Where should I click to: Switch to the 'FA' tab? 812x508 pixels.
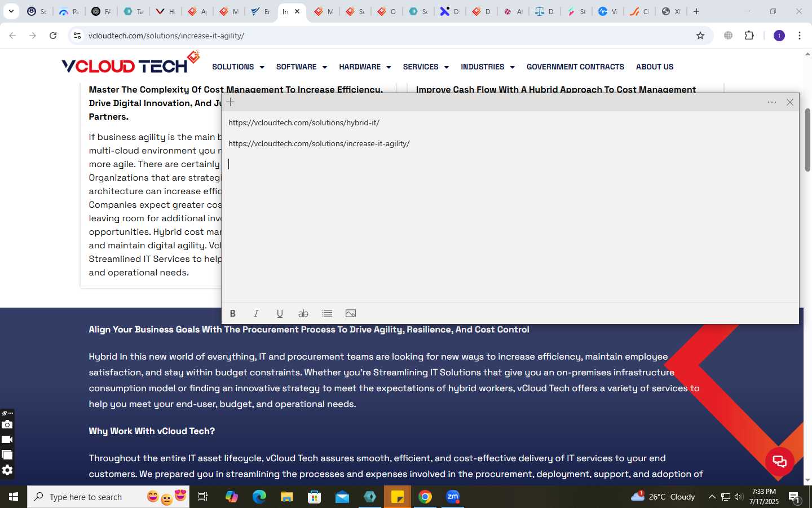point(101,11)
